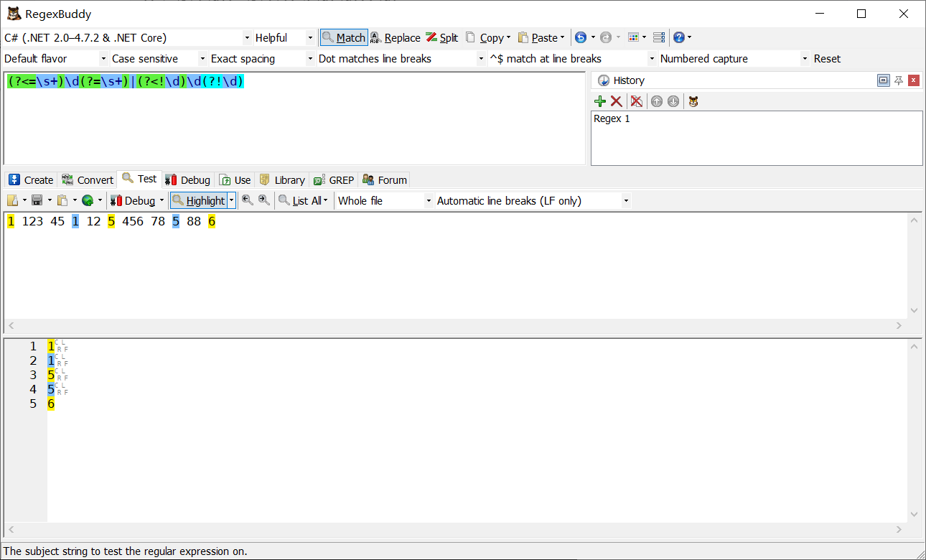Screen dimensions: 926x560
Task: Open the List All menu
Action: 303,201
